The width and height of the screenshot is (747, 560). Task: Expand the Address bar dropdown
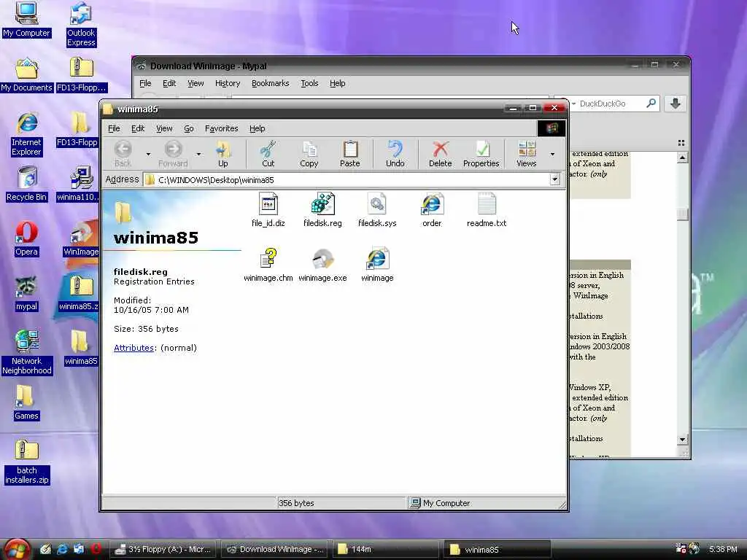point(554,179)
